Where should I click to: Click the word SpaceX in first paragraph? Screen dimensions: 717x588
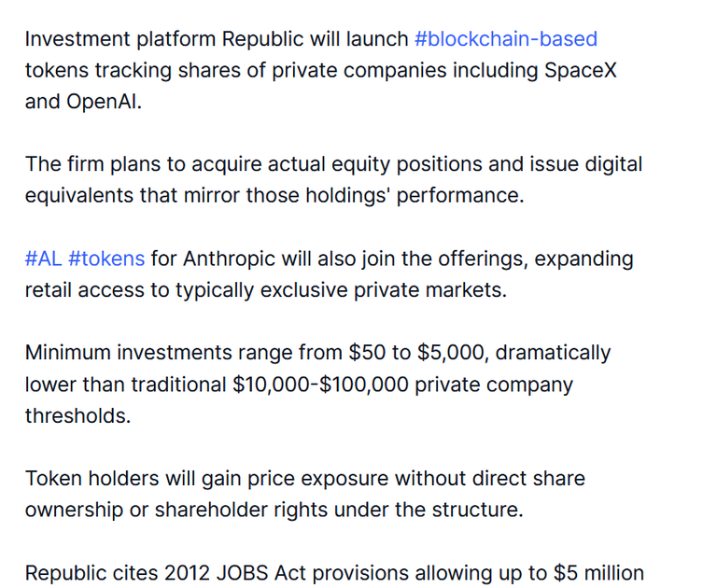click(581, 70)
